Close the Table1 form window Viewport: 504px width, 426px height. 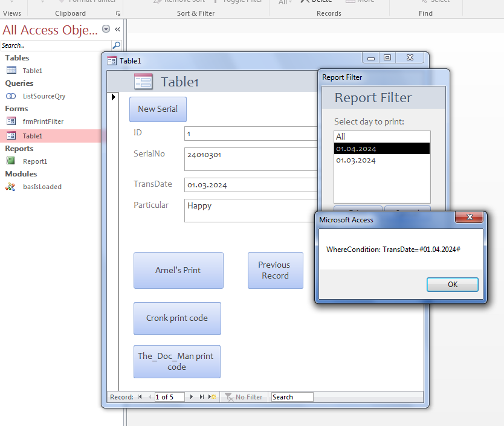tap(410, 58)
